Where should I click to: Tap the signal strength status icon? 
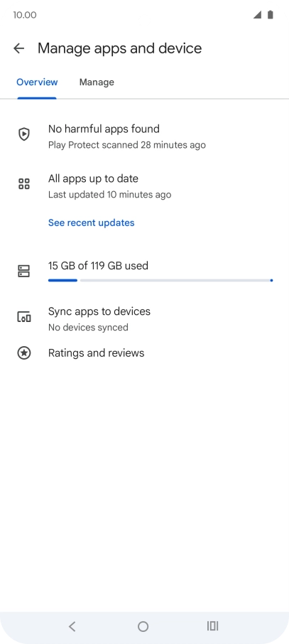[257, 15]
